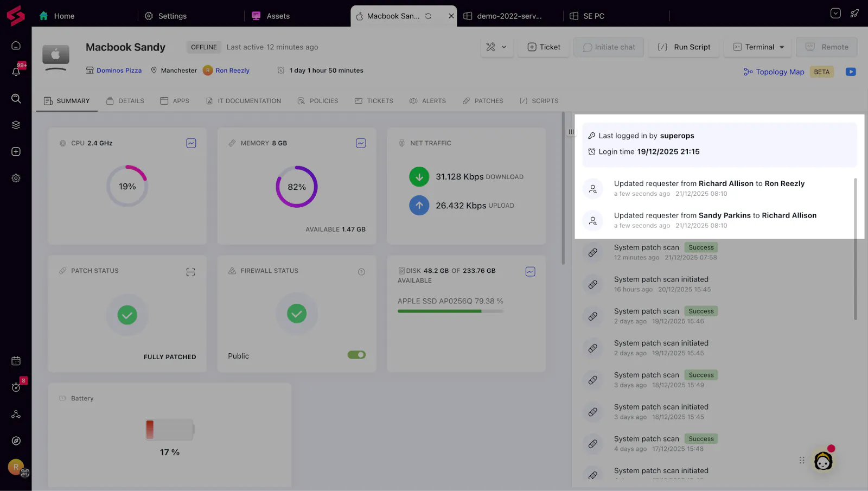Image resolution: width=868 pixels, height=491 pixels.
Task: Open the memory usage graph icon
Action: coord(361,143)
